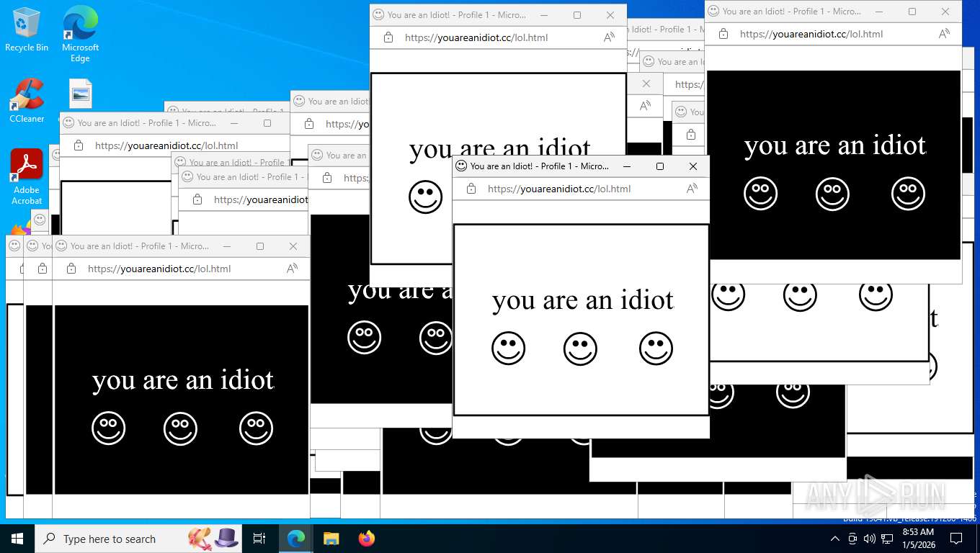Focus the address bar of the top-right black window
This screenshot has height=553, width=980.
point(811,34)
